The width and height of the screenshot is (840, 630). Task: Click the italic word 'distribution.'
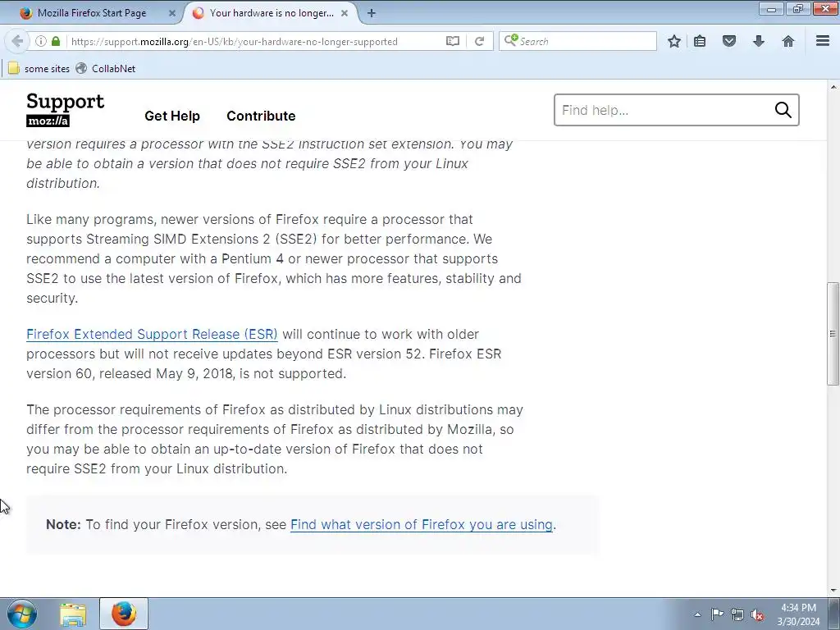coord(62,183)
